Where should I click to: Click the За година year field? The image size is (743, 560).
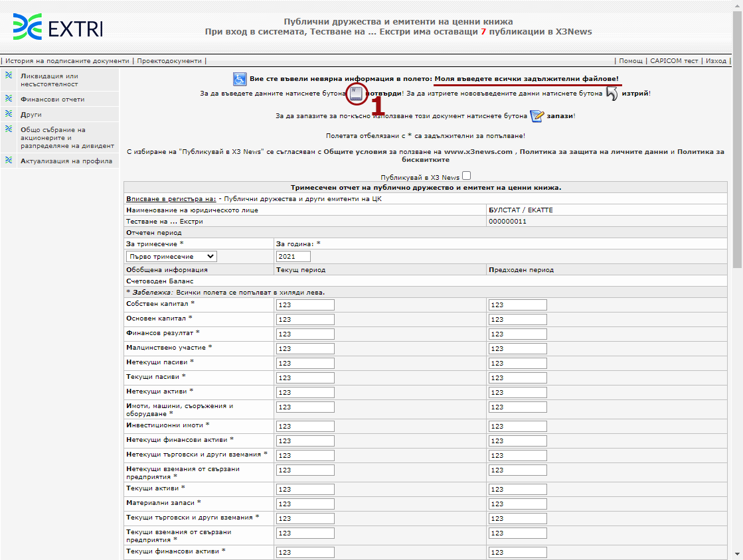coord(293,257)
